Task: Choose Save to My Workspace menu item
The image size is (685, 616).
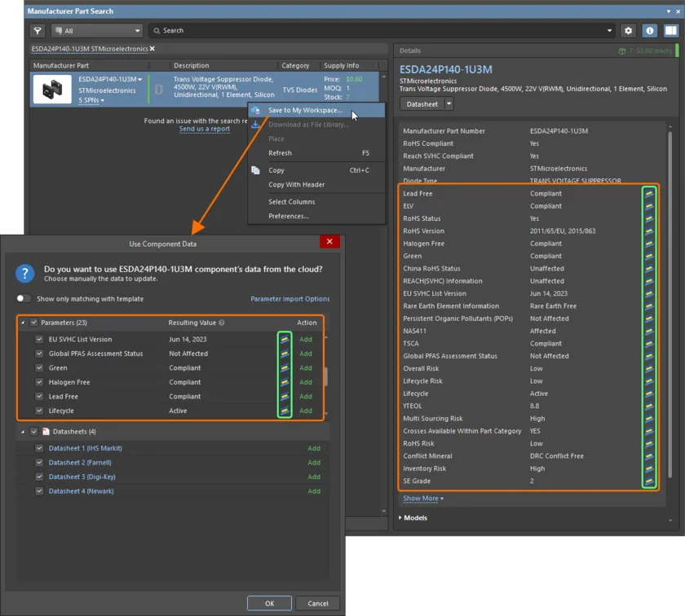Action: [316, 110]
